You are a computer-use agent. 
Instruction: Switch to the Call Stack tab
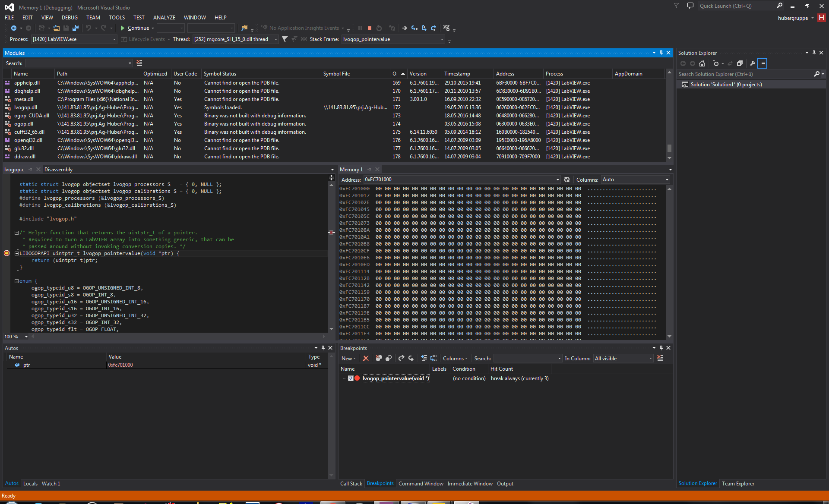click(x=351, y=484)
